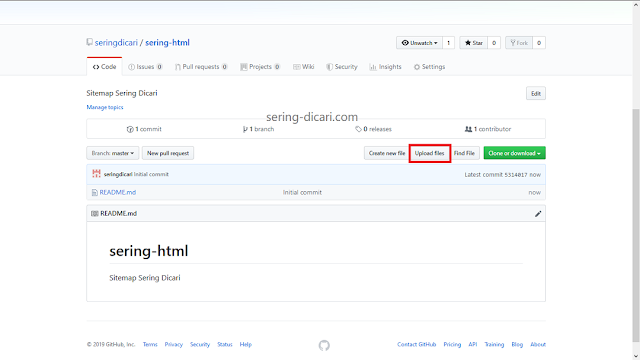Image resolution: width=640 pixels, height=360 pixels.
Task: Click Create new file button
Action: (387, 153)
